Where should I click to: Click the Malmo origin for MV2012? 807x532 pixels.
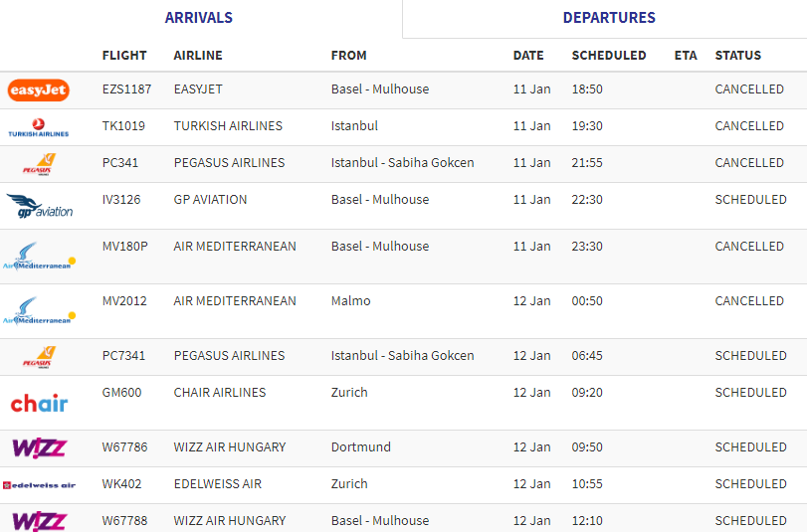(350, 301)
